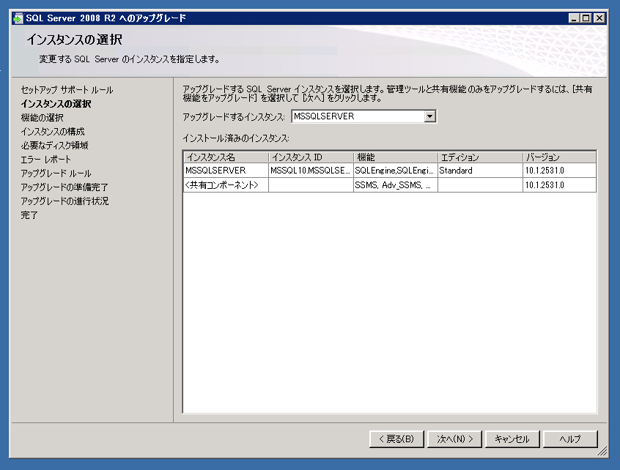Select エラー レポート step in sidebar

point(46,159)
